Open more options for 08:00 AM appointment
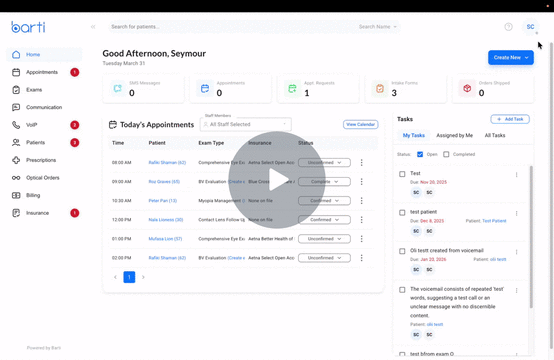Viewport: 554px width, 360px height. pyautogui.click(x=361, y=163)
